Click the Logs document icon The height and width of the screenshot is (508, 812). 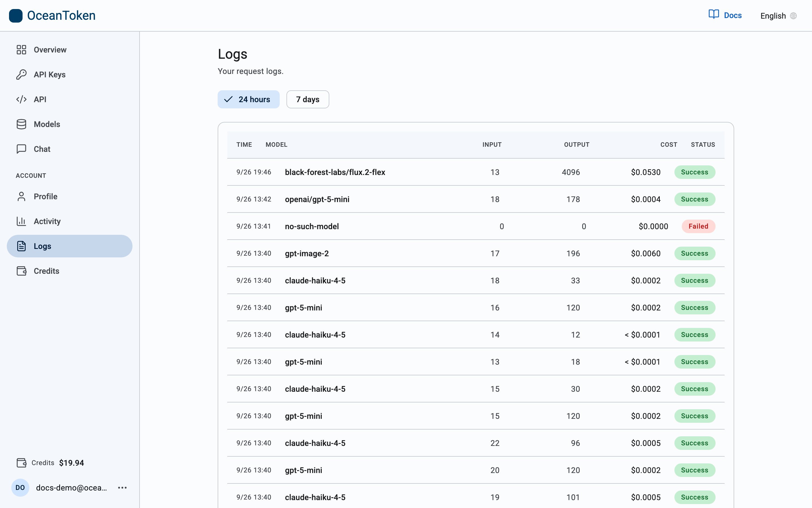[x=21, y=246]
